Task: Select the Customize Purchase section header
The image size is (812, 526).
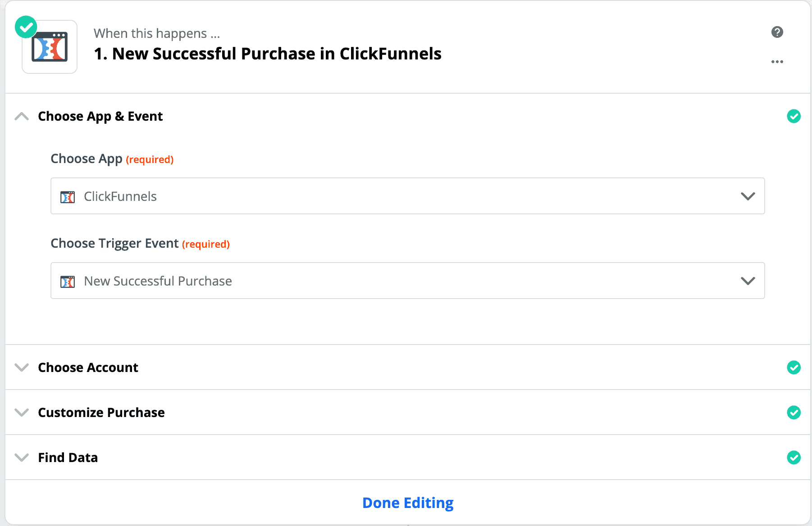Action: coord(408,413)
